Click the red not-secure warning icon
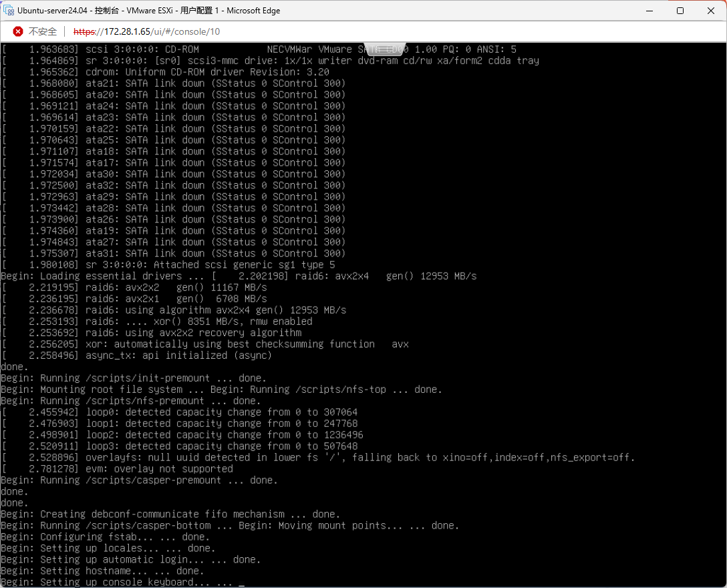Screen dimensions: 727x588 coord(18,31)
